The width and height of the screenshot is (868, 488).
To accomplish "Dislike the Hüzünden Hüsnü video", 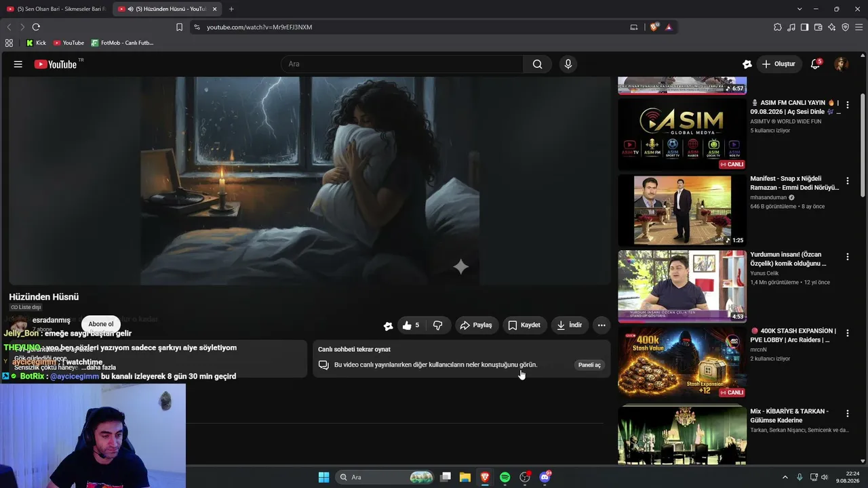I will 438,325.
